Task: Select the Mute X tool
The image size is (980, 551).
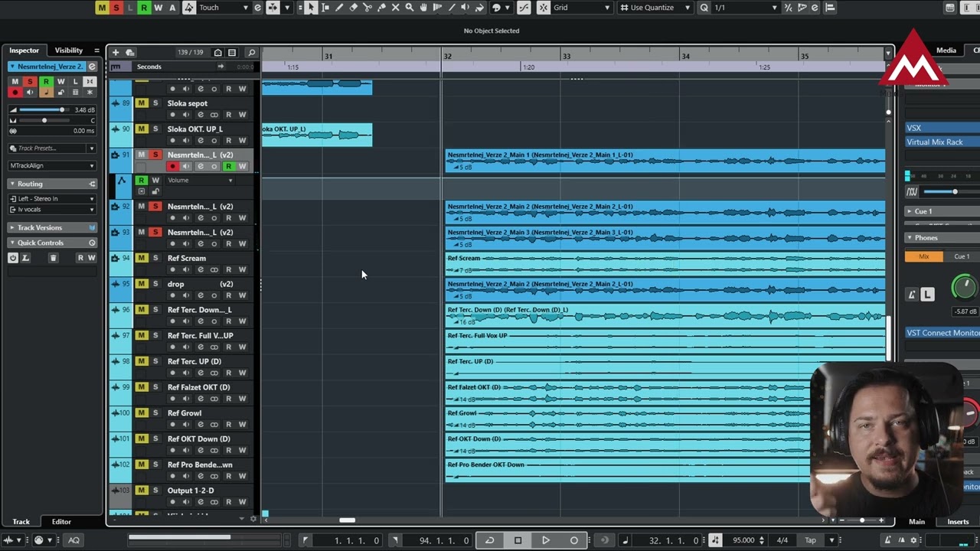Action: pos(396,8)
